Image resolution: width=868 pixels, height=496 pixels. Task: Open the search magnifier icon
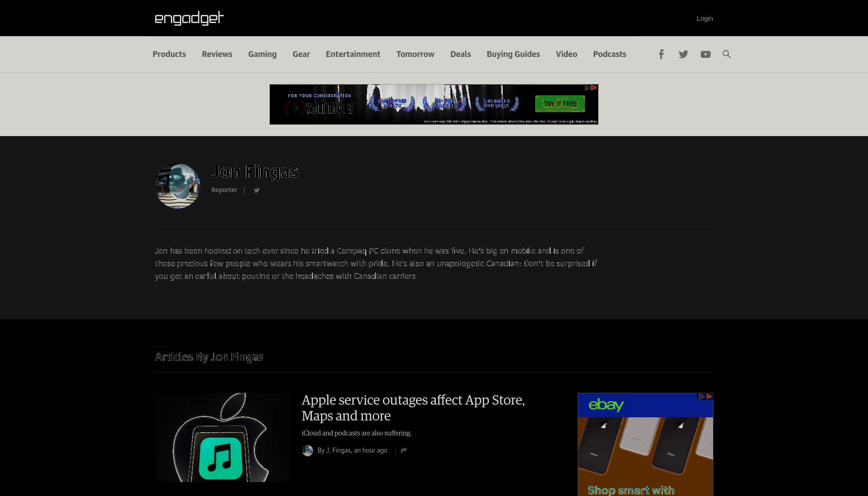pos(726,54)
